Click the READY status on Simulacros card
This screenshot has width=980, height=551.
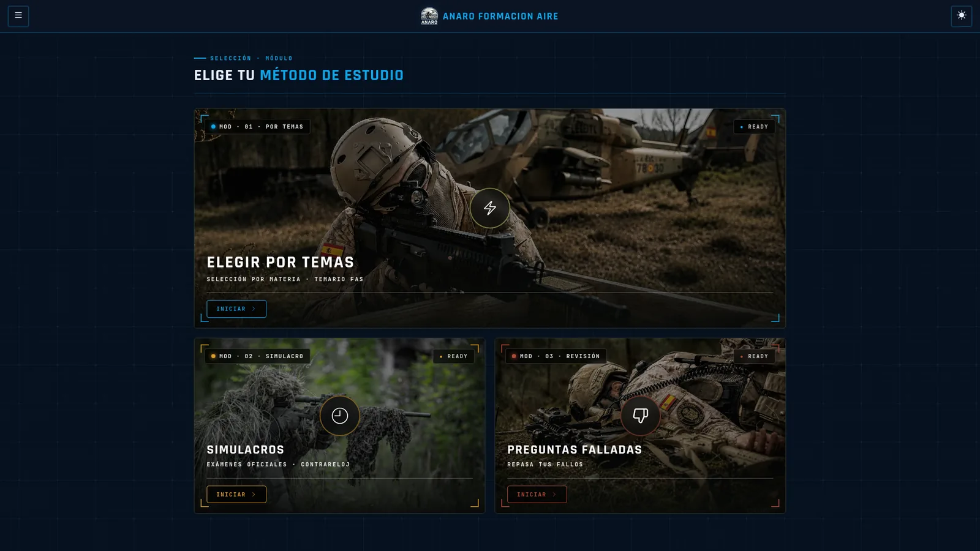(454, 356)
